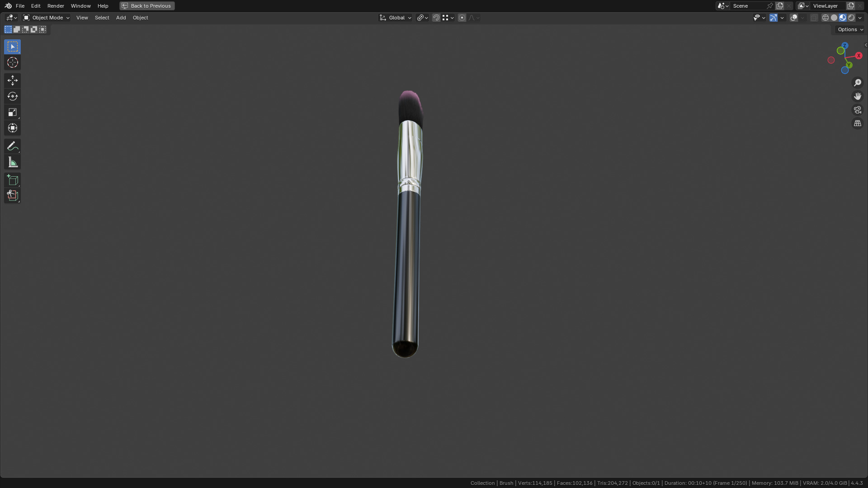Add a new ViewLayer icon
The height and width of the screenshot is (488, 868).
click(x=851, y=6)
